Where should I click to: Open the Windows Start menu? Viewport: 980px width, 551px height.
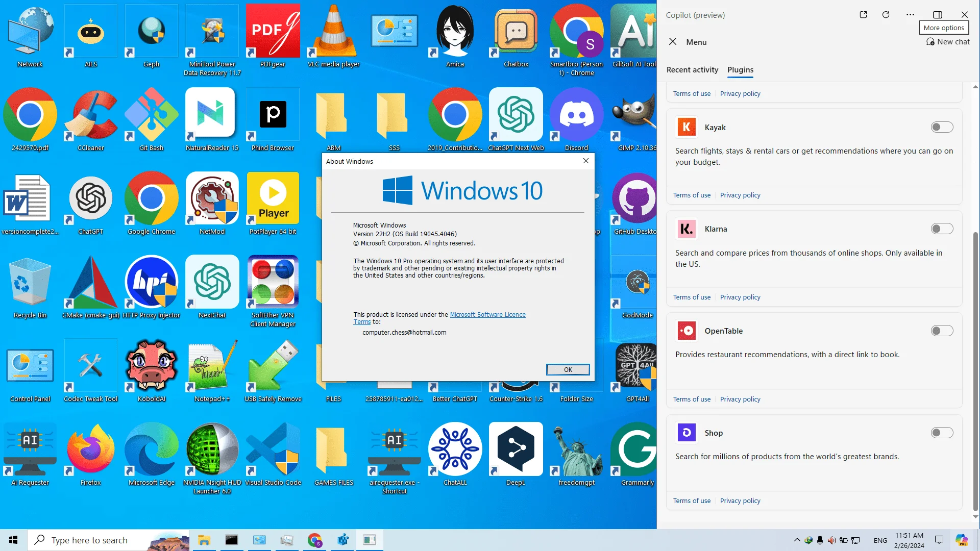pos(13,540)
